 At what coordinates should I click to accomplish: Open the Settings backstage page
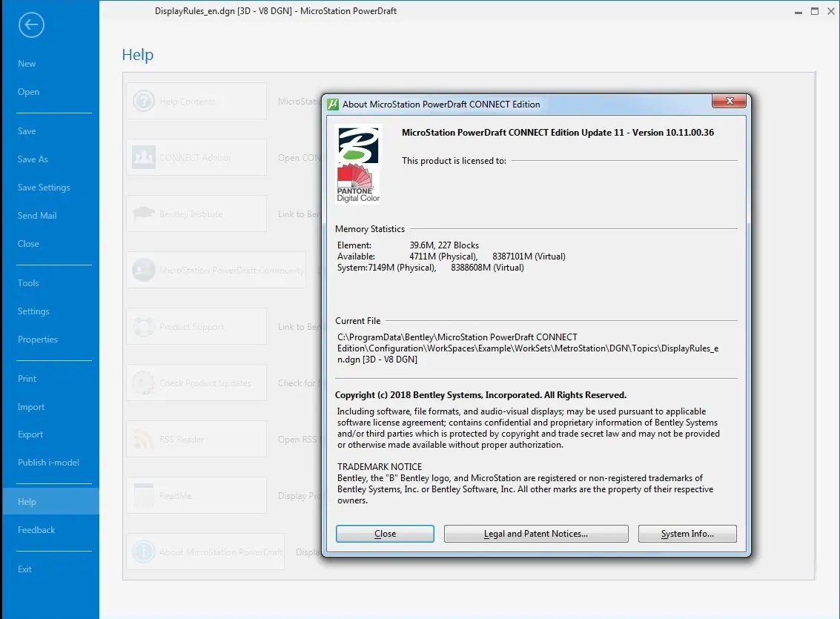33,311
